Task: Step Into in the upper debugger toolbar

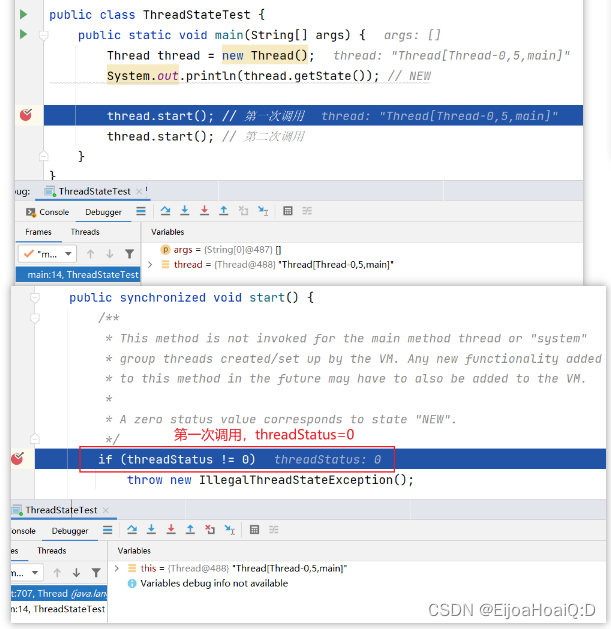Action: pyautogui.click(x=185, y=211)
